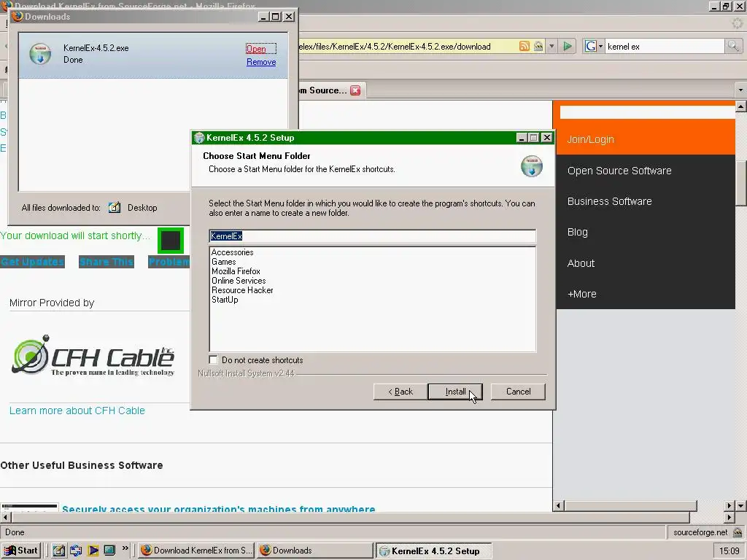Viewport: 747px width, 560px height.
Task: Click the Install button in KernelEx Setup
Action: tap(455, 392)
